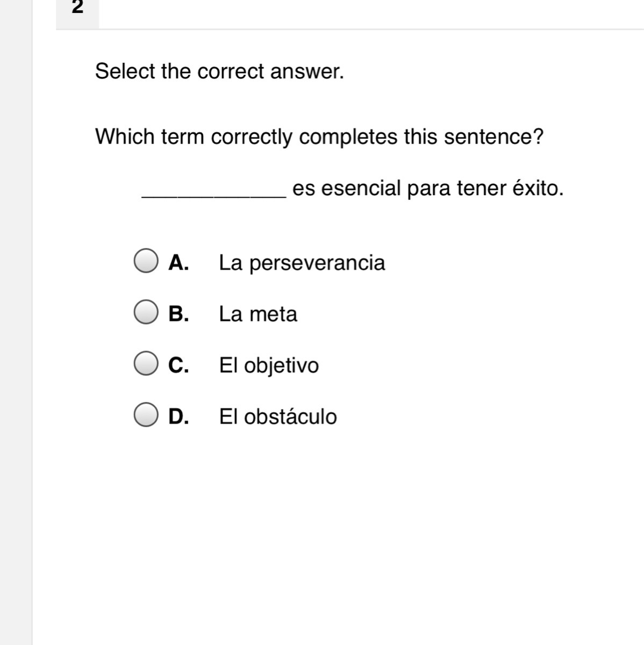
Task: Mark the radio button for El obstáculo
Action: (146, 415)
